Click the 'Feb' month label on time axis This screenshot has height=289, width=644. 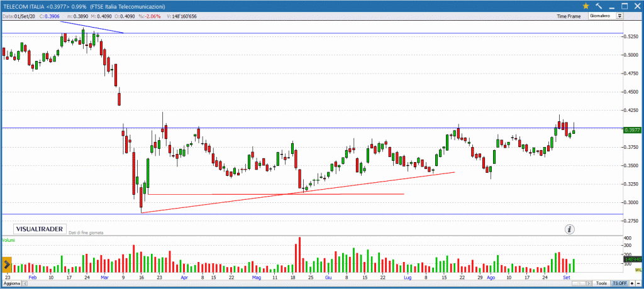click(33, 277)
